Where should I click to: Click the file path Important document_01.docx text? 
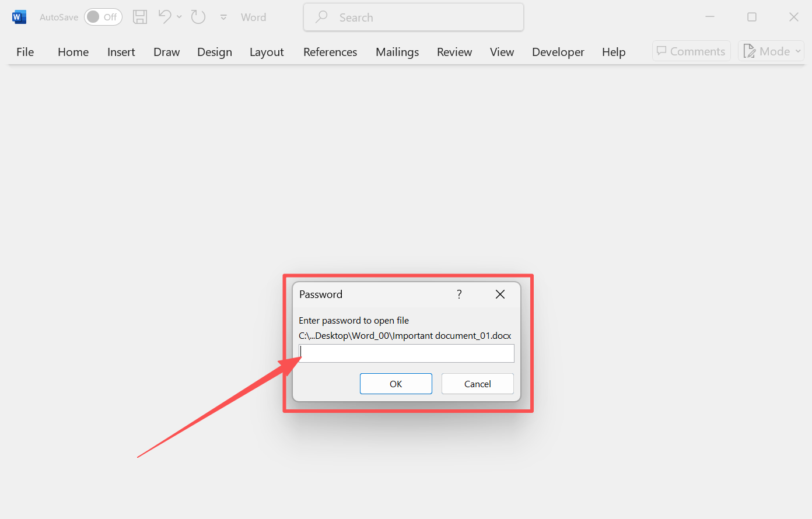(405, 336)
